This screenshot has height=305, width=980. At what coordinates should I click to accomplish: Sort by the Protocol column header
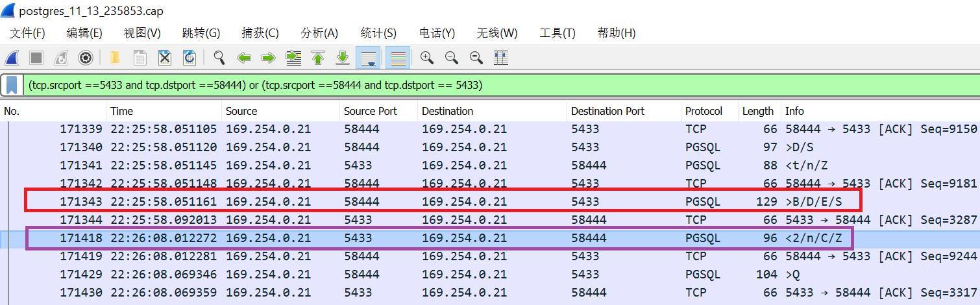(x=704, y=111)
